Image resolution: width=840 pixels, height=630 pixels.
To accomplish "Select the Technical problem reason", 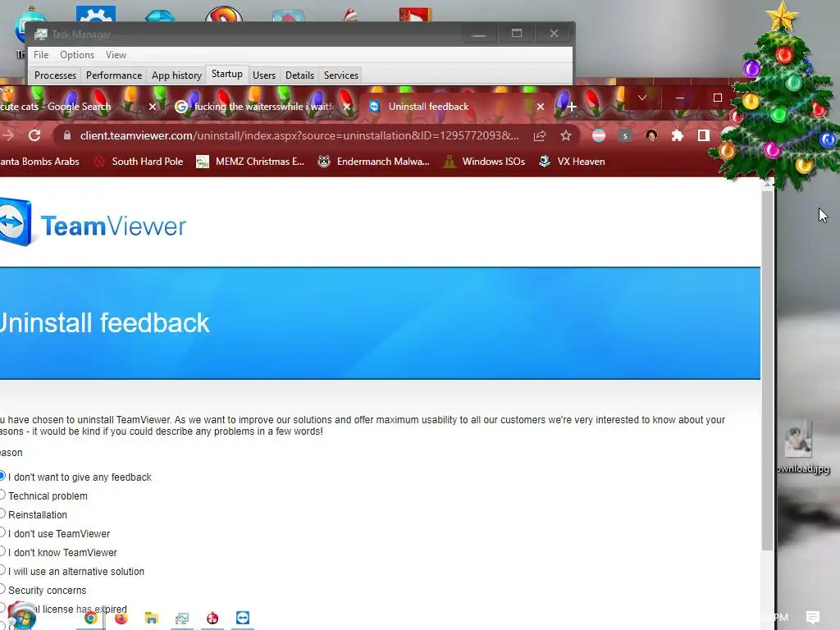I will [2, 495].
